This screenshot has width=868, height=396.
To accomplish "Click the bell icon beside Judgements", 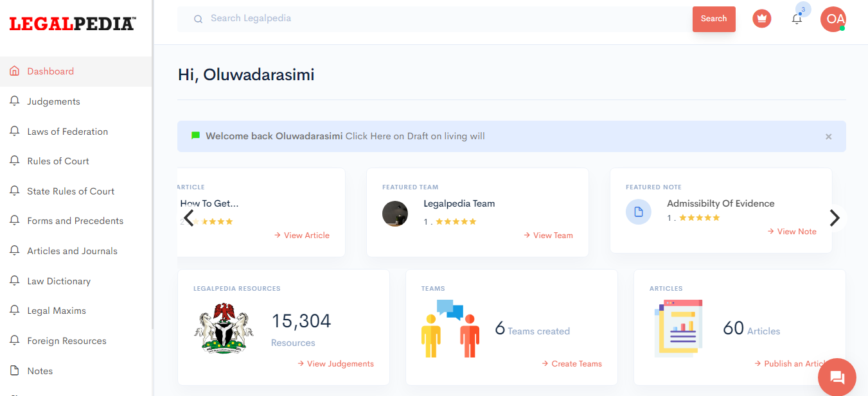I will (14, 101).
